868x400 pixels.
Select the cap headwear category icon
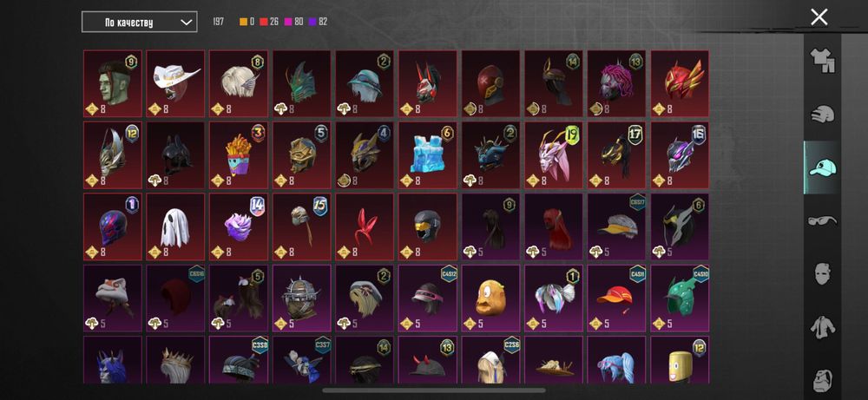pyautogui.click(x=822, y=167)
